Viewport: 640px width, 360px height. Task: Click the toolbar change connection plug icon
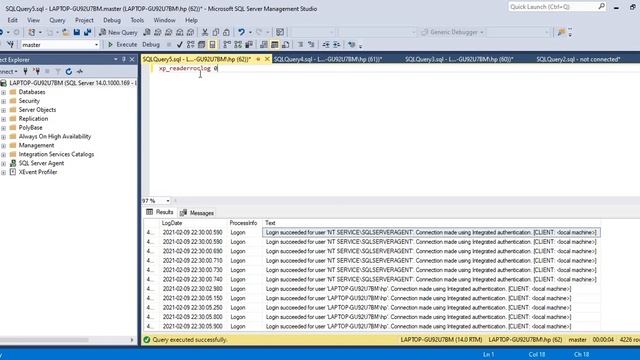(11, 44)
